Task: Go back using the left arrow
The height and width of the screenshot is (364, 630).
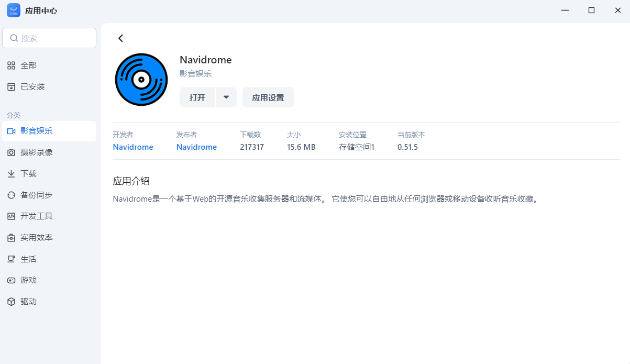Action: (x=120, y=38)
